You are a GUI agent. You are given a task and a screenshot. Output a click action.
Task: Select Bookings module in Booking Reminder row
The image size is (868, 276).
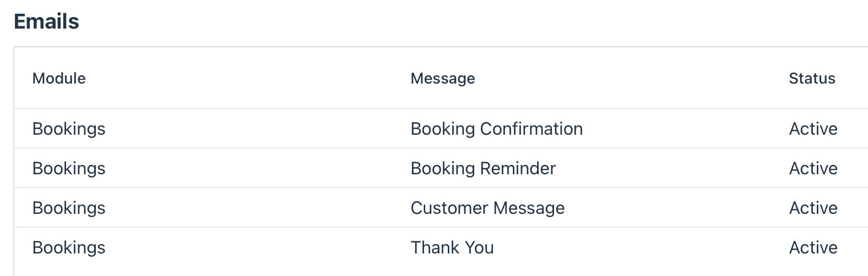(69, 168)
